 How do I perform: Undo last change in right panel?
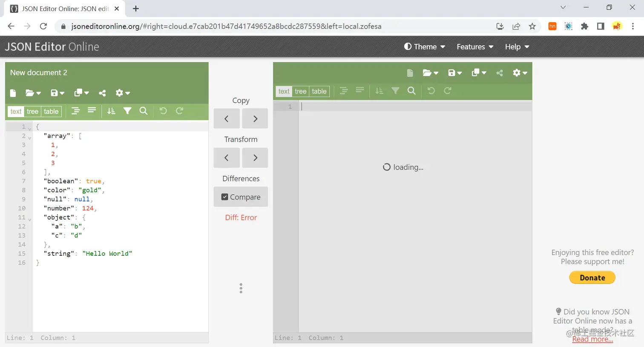[x=431, y=90]
